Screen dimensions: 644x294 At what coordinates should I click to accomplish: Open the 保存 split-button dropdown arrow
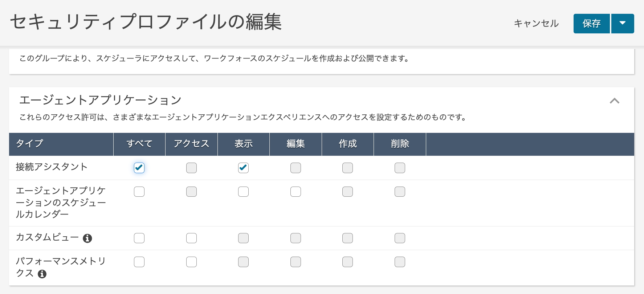pyautogui.click(x=623, y=23)
